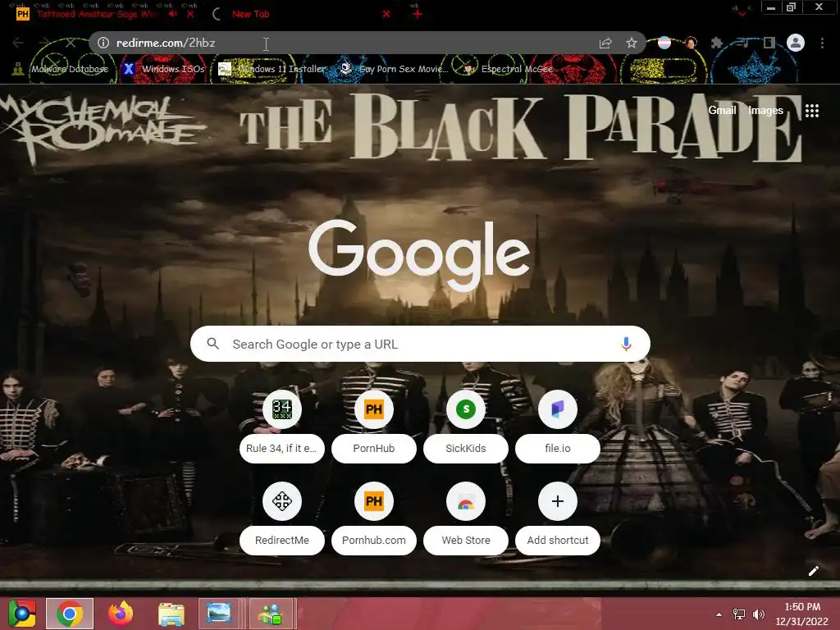Screen dimensions: 840x630
Task: Go forward with the forward arrow
Action: click(44, 43)
